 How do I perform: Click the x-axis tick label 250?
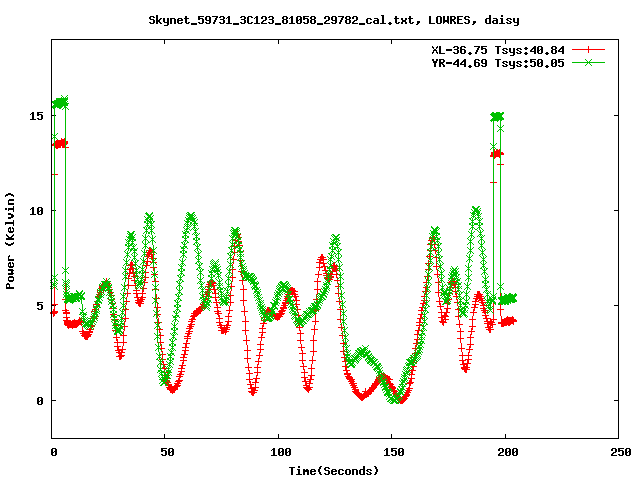tap(621, 452)
